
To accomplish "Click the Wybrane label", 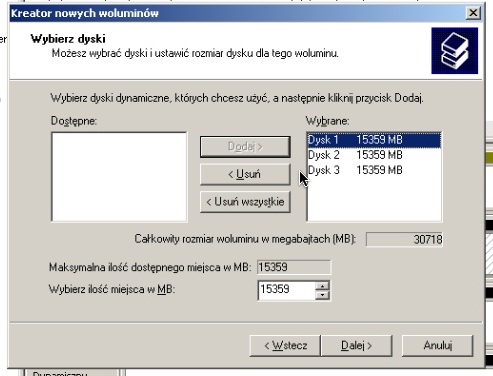I will click(327, 121).
